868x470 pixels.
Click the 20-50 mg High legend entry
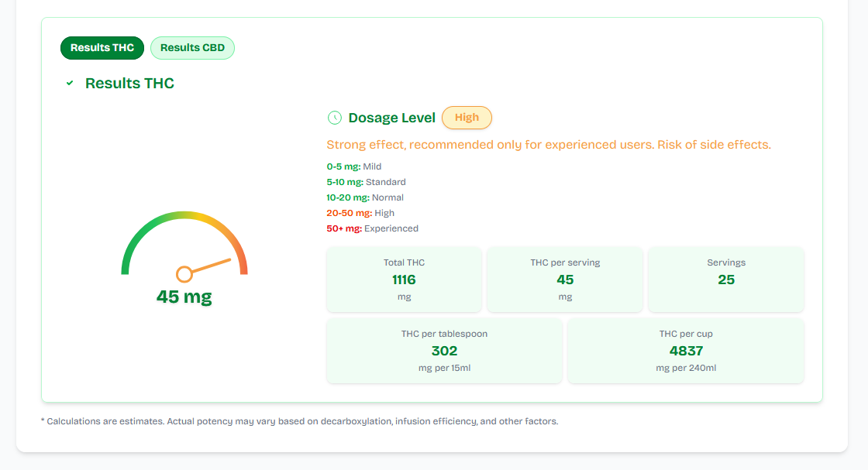pyautogui.click(x=360, y=213)
